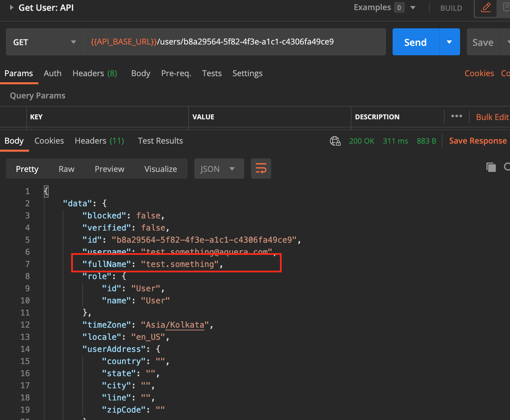Click Bulk Edit in params table
Screen dimensions: 510x420
(x=492, y=117)
